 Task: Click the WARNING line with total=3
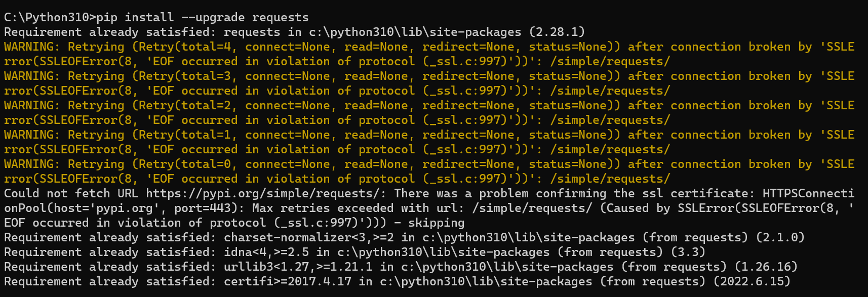pyautogui.click(x=429, y=83)
